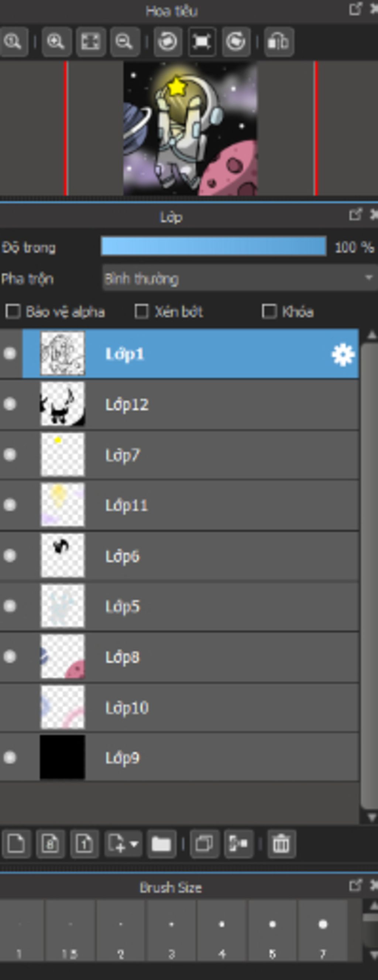Open the Pha trộn blending dropdown
This screenshot has width=378, height=980.
[x=240, y=278]
